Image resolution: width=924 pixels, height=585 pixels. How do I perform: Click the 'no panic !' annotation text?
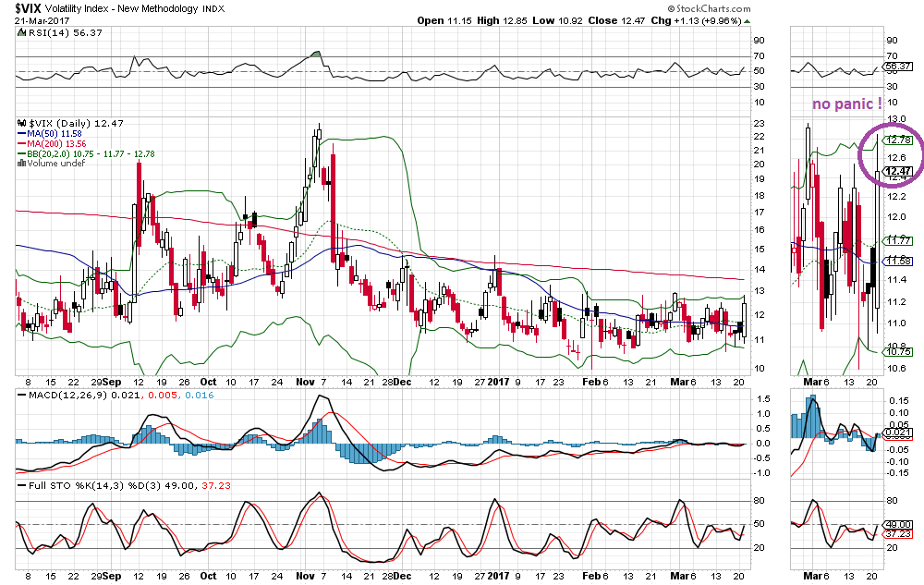tap(846, 104)
